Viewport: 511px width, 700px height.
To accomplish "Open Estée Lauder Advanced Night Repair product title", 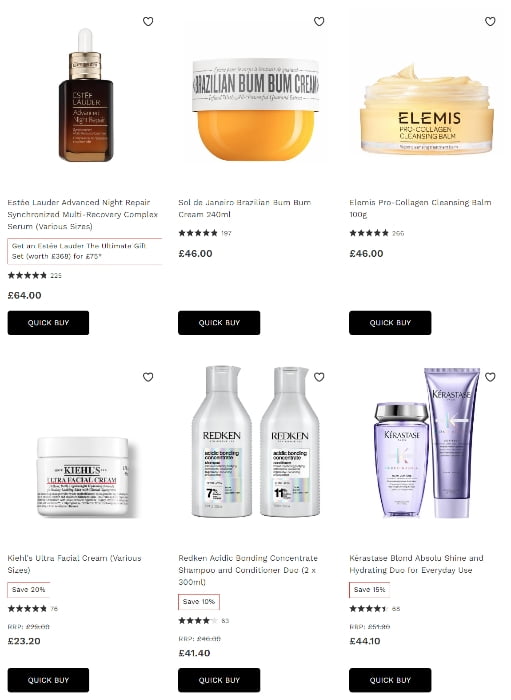I will click(83, 214).
